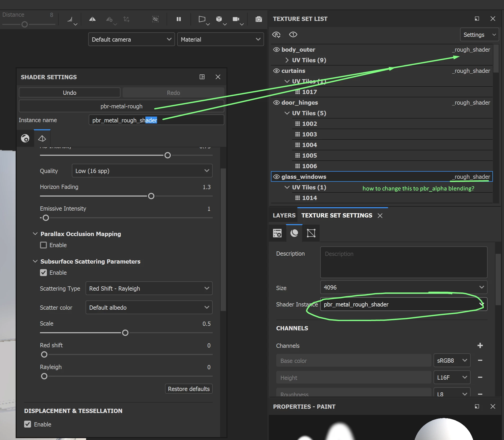Select UV tile 1017 grid icon

(298, 92)
